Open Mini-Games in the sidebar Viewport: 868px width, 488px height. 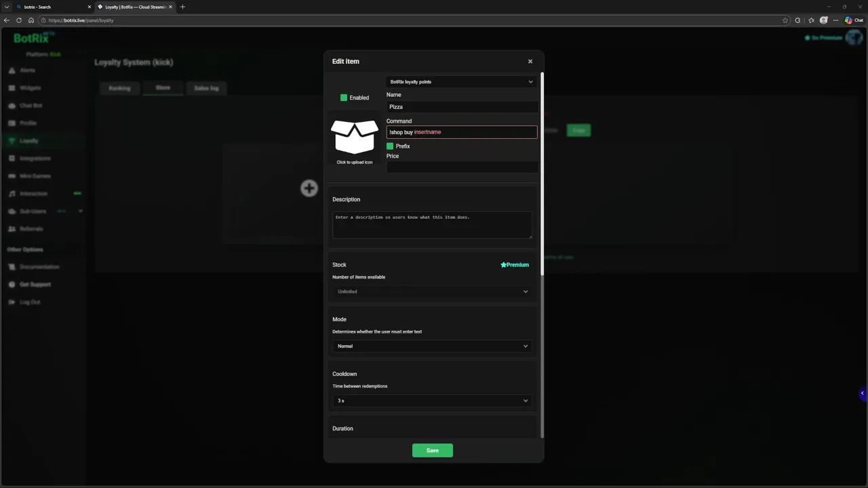(35, 176)
